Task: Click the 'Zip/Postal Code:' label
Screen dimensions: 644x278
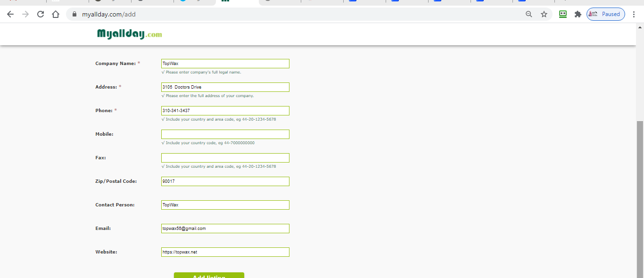Action: point(116,181)
